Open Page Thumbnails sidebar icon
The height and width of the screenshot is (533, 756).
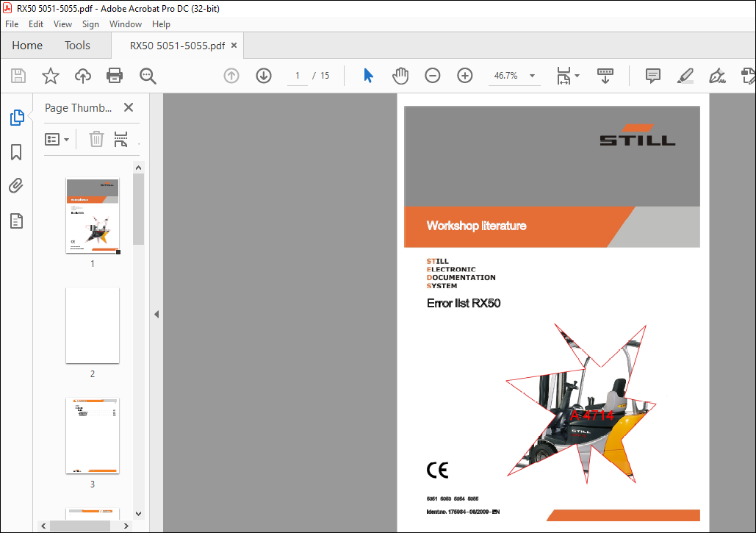[17, 117]
